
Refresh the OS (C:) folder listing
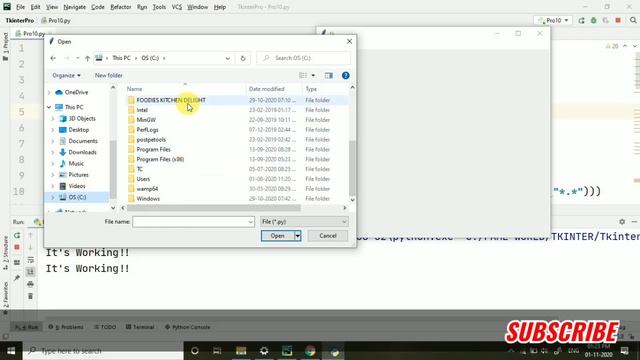tap(243, 58)
